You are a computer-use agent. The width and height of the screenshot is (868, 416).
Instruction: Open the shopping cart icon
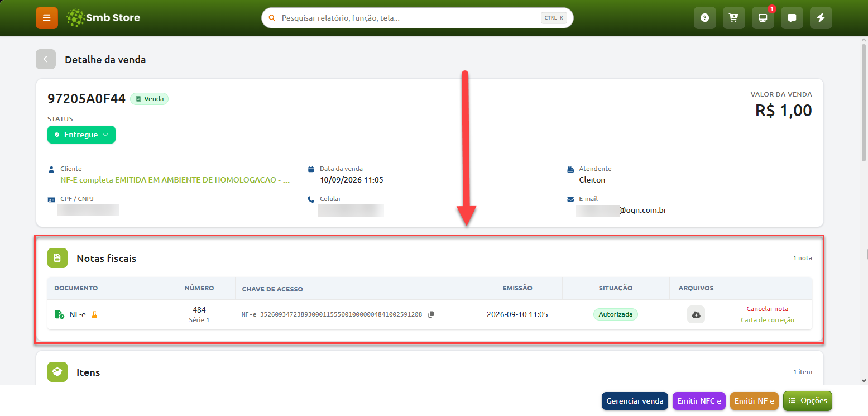pyautogui.click(x=734, y=18)
